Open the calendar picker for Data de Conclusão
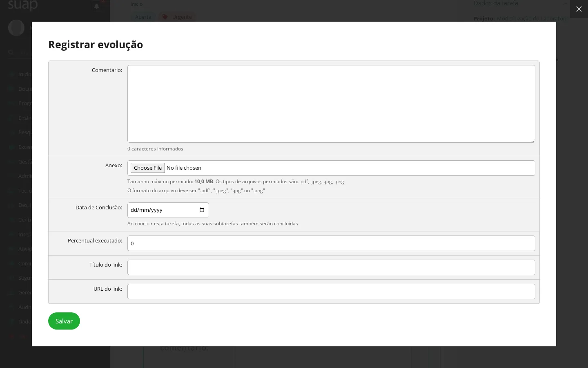 click(202, 210)
